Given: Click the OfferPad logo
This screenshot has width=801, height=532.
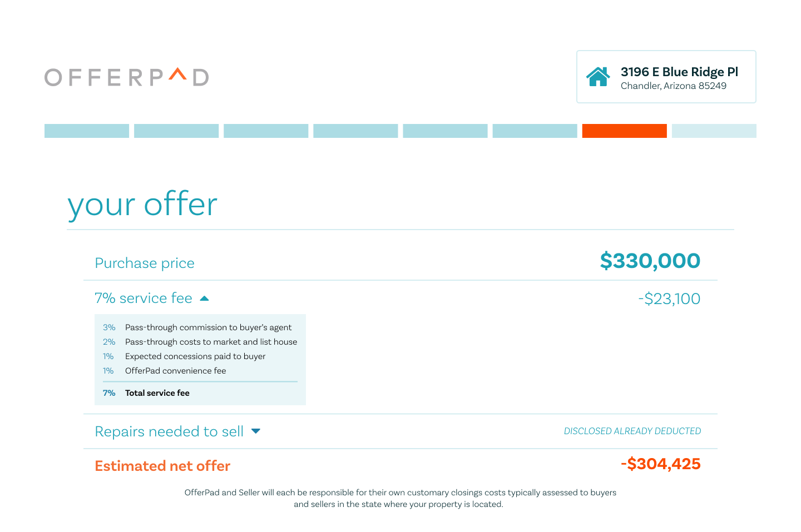Looking at the screenshot, I should (x=127, y=77).
